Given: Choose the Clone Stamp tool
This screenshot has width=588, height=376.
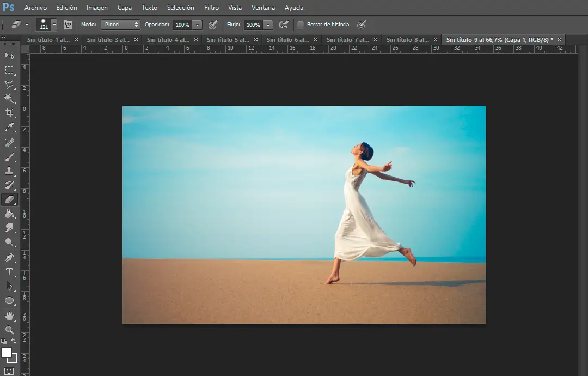Looking at the screenshot, I should (x=9, y=171).
